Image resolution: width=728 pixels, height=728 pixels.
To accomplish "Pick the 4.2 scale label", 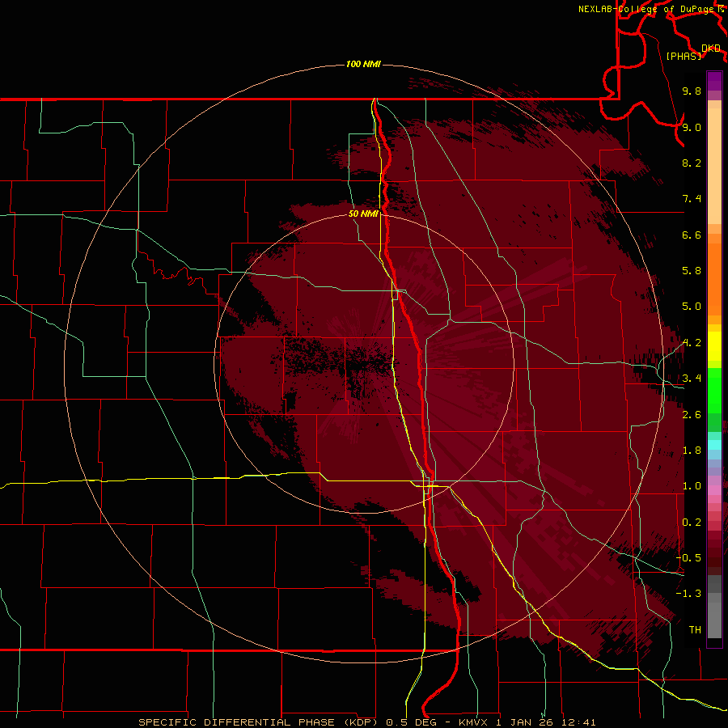I will (x=692, y=343).
